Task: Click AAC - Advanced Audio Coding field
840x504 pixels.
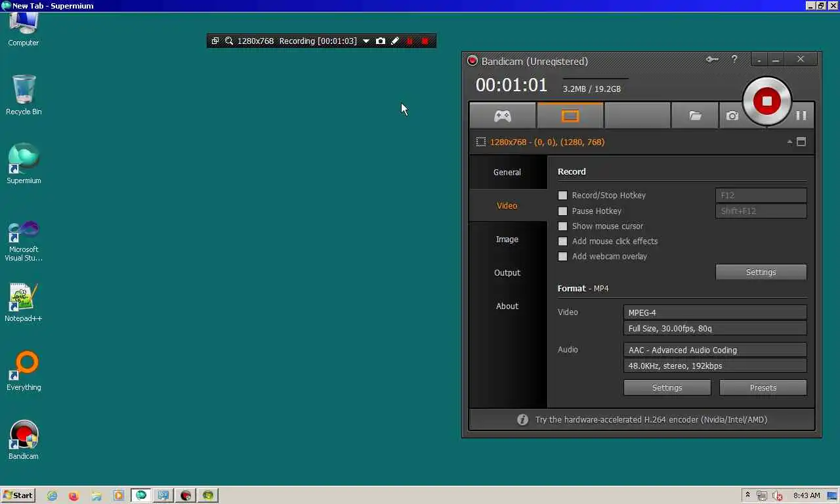Action: coord(715,350)
